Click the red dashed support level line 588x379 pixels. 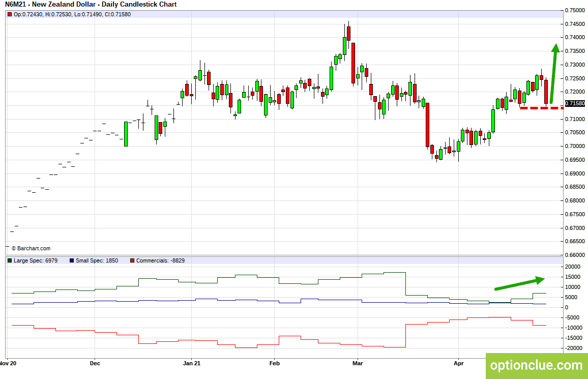tap(542, 108)
